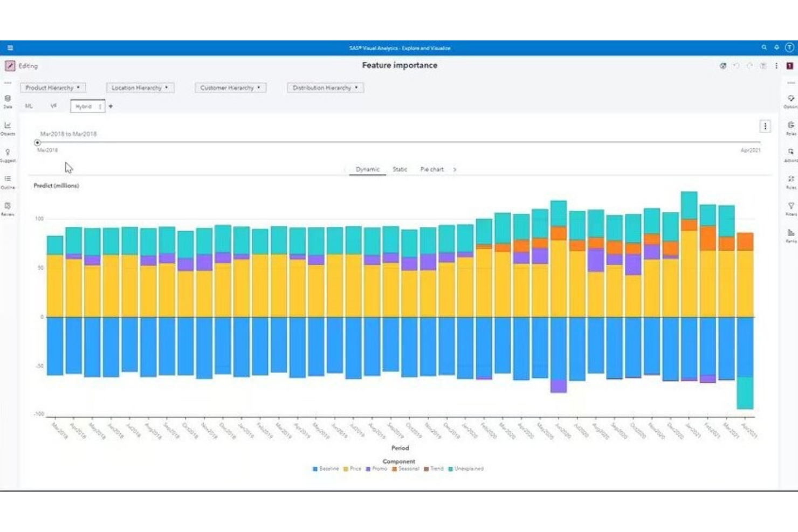Click the save report icon
Image resolution: width=798 pixels, height=532 pixels.
[763, 66]
